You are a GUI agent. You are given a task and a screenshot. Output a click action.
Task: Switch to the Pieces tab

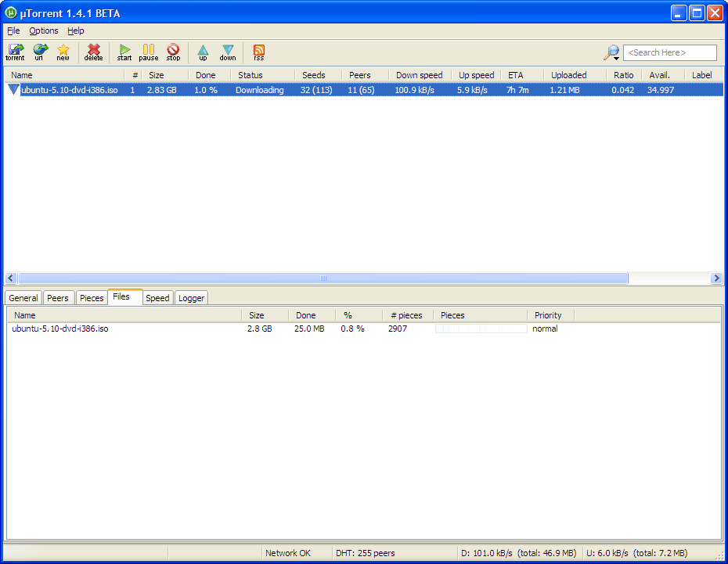coord(92,298)
